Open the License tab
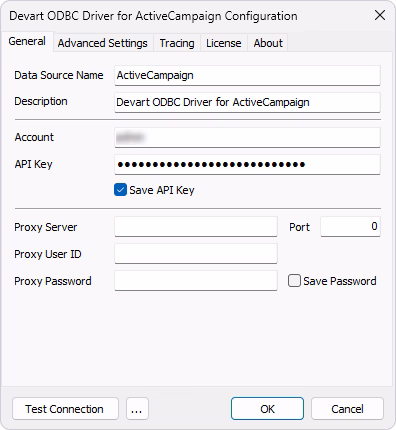Screen dimensions: 396x430 click(224, 43)
